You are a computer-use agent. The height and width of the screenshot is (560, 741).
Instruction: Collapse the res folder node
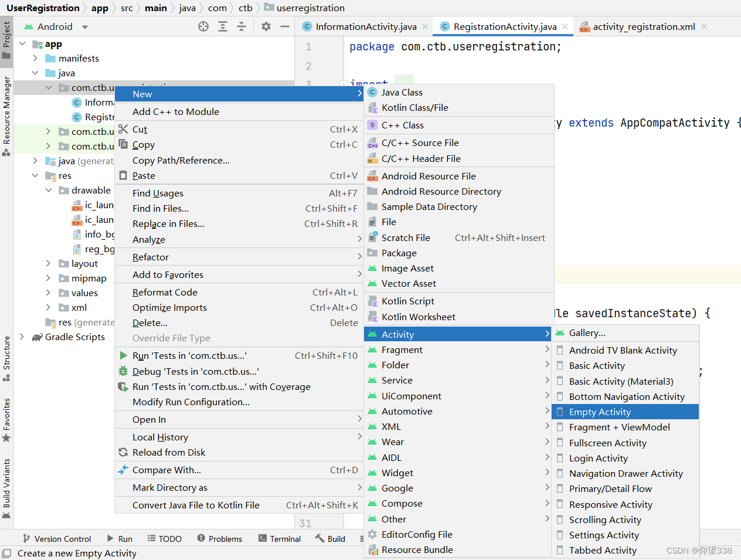point(35,175)
